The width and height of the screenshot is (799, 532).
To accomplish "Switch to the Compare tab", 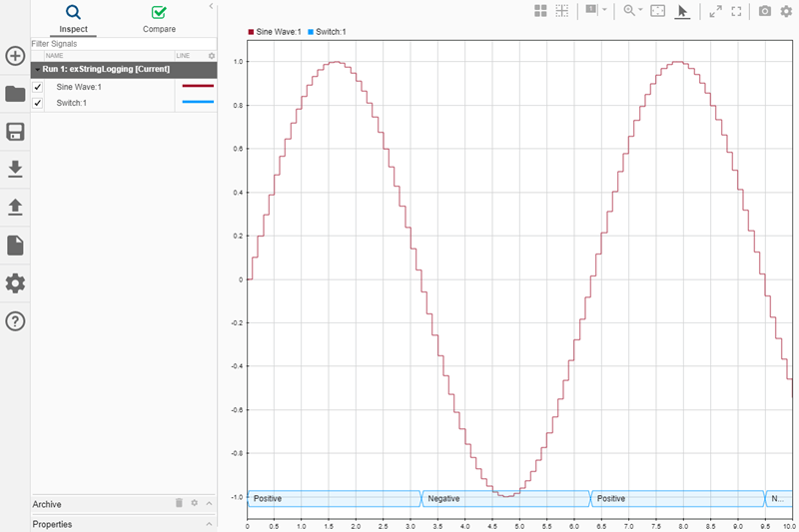I will 159,19.
